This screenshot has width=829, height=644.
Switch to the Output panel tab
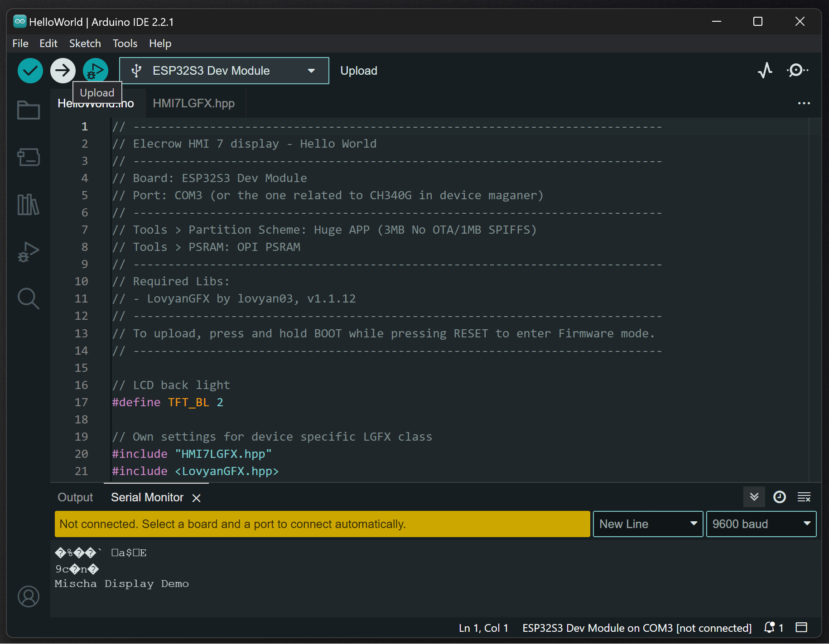pos(75,497)
